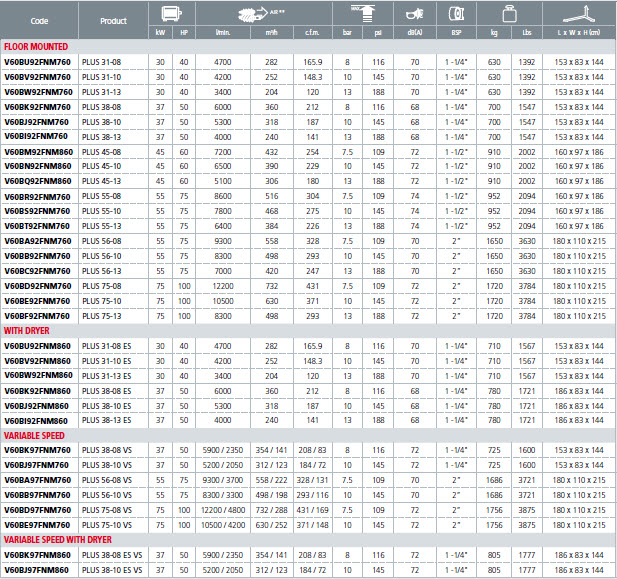Click the bar sub-header

347,33
